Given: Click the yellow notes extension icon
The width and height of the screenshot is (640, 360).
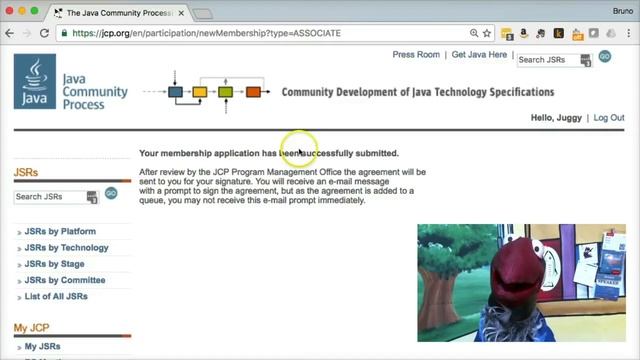Looking at the screenshot, I should click(507, 34).
